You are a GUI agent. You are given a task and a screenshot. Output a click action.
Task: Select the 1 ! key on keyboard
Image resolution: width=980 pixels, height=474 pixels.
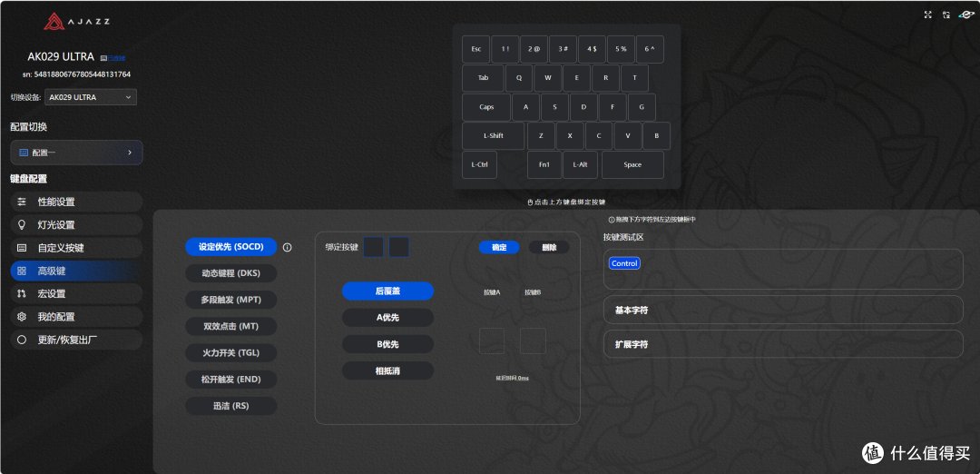tap(505, 49)
